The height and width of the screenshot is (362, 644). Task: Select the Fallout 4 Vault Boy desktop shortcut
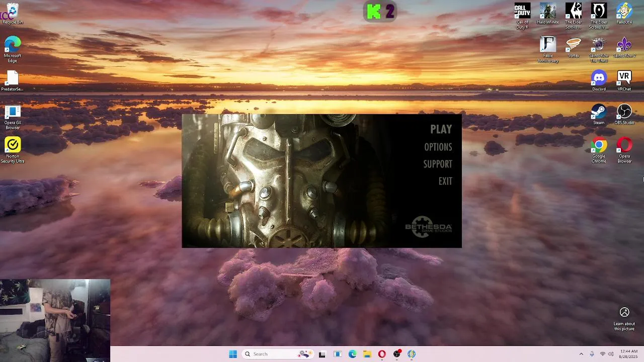click(624, 14)
